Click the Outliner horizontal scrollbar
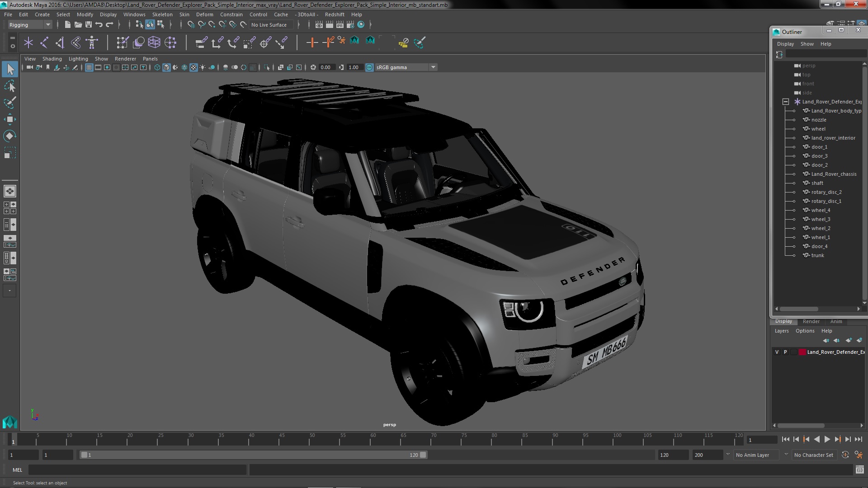Screen dimensions: 868x488 click(799, 309)
